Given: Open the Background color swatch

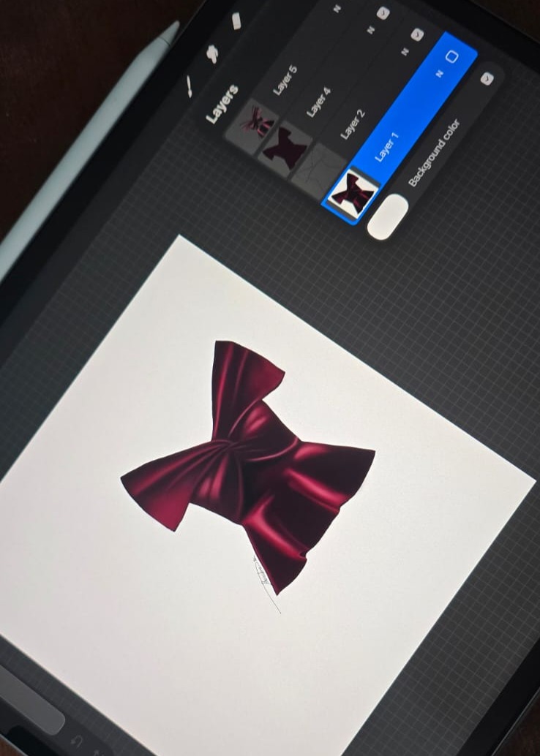Looking at the screenshot, I should (x=387, y=216).
